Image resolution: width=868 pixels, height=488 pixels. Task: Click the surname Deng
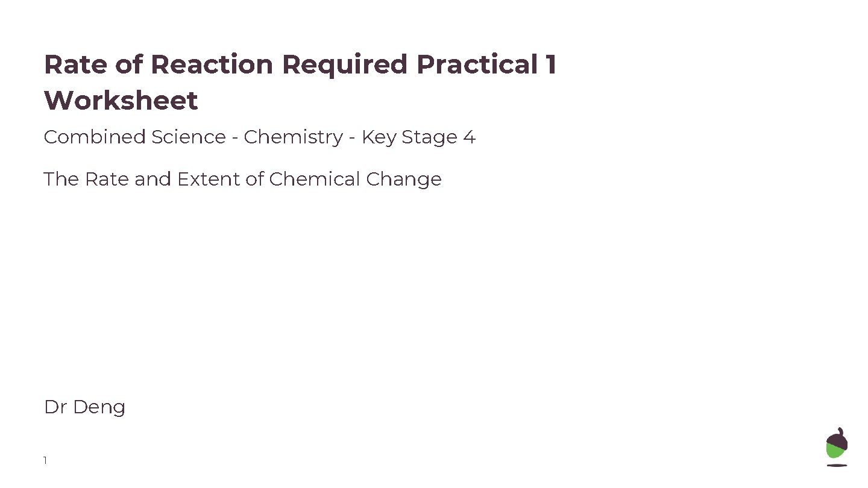tap(99, 407)
